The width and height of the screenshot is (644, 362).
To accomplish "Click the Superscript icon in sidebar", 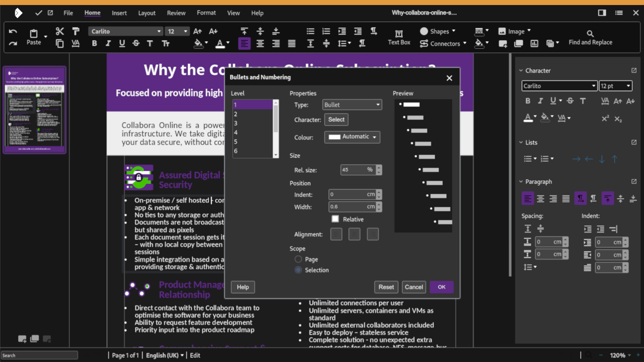I will (x=605, y=118).
